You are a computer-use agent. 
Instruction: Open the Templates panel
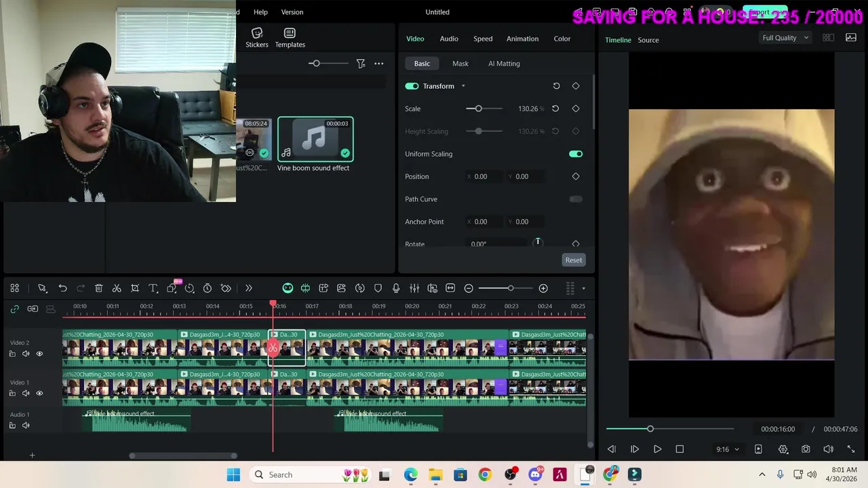[290, 38]
